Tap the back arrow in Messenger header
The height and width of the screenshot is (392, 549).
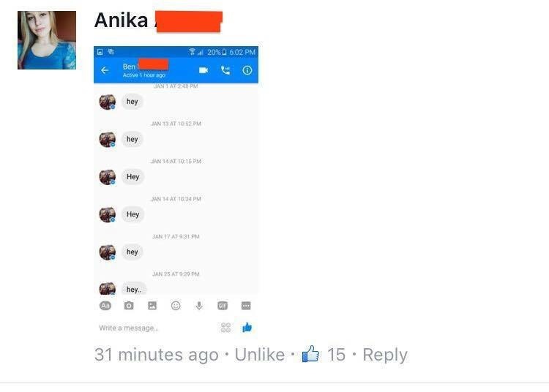(x=105, y=71)
